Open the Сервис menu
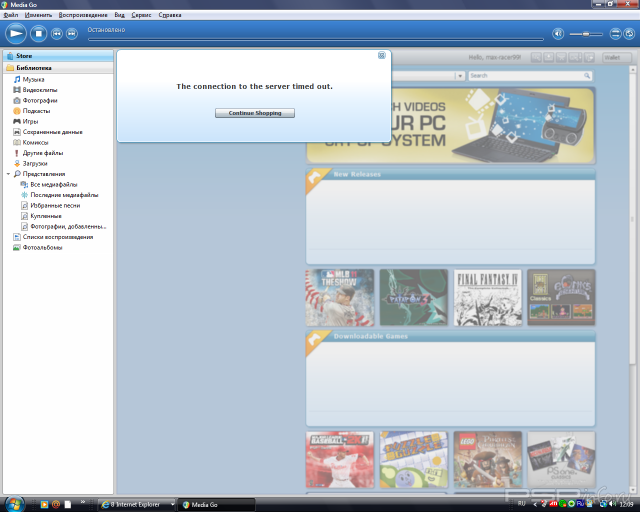Screen dimensions: 640x512 (143, 16)
